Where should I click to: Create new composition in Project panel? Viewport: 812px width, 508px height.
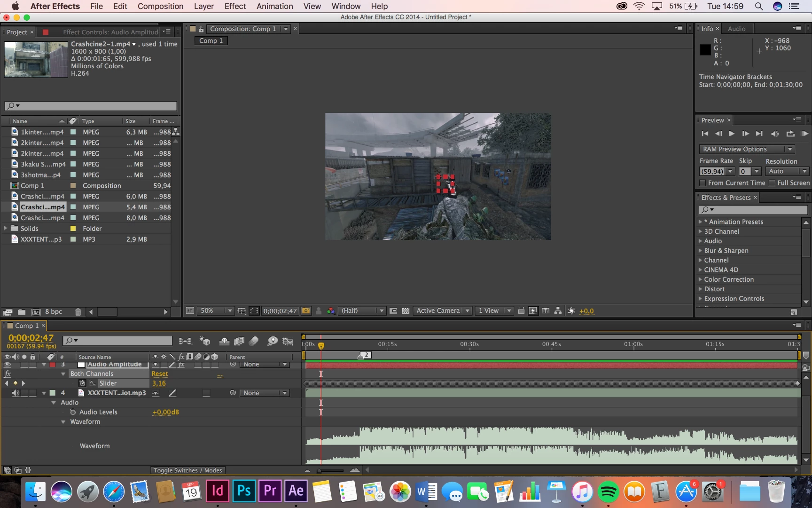tap(36, 312)
